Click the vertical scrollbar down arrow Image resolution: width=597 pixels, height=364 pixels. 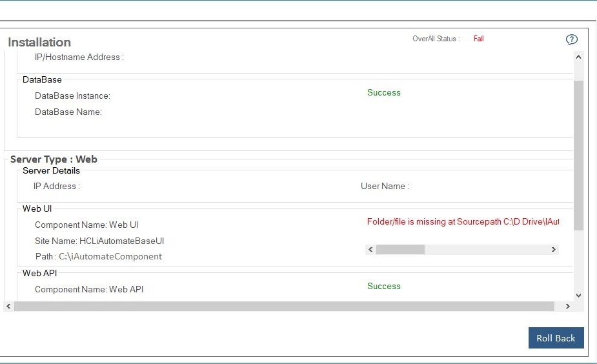578,295
